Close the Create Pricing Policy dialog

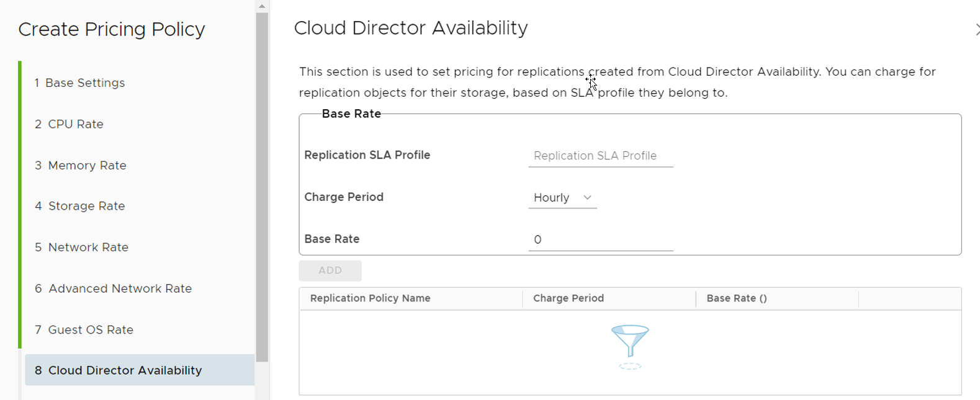[x=977, y=29]
